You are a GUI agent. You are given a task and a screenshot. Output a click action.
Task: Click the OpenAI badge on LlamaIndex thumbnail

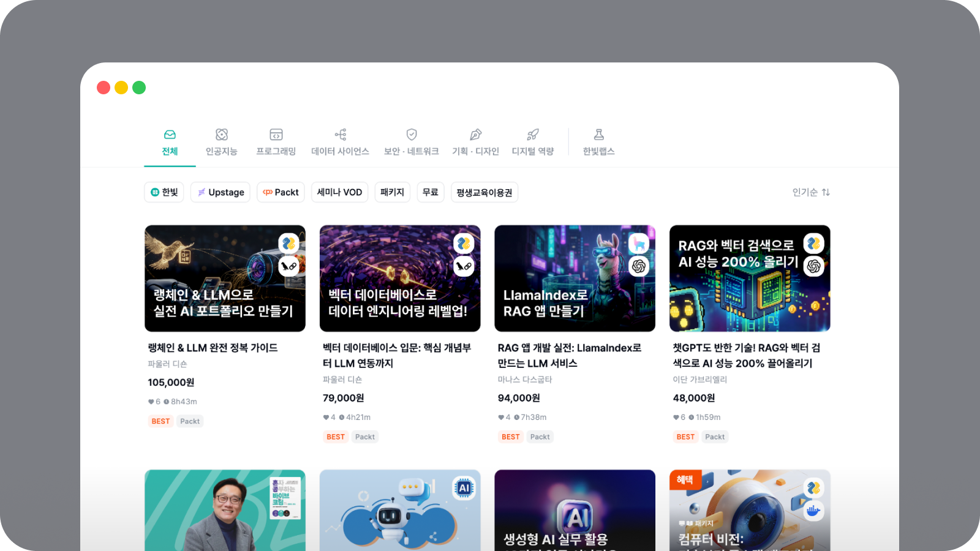tap(639, 266)
